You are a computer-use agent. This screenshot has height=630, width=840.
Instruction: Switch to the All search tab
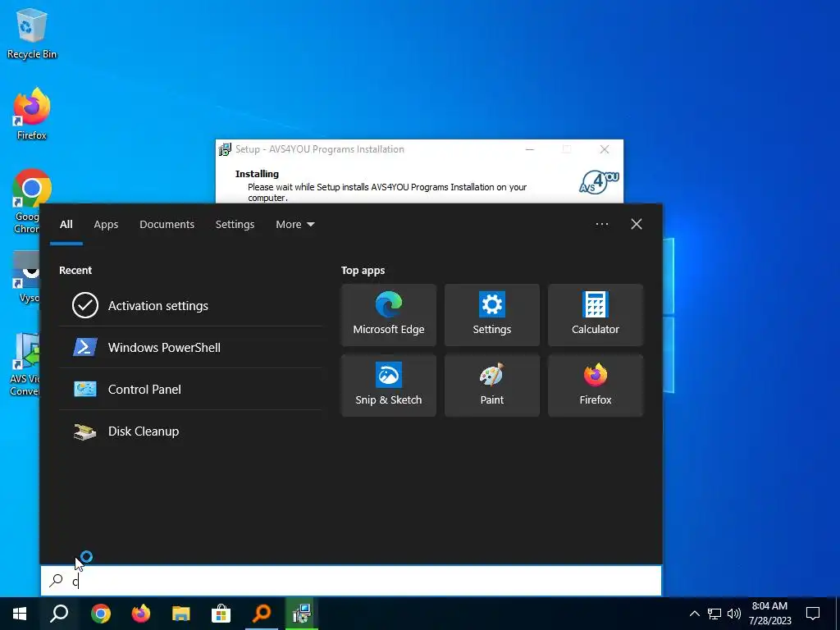(x=66, y=225)
